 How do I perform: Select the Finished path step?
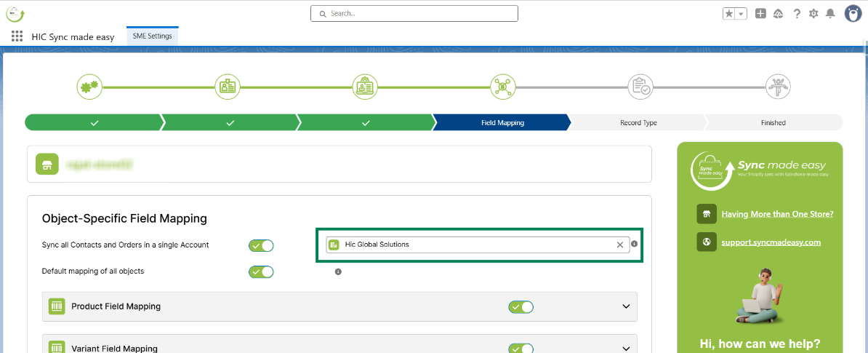pyautogui.click(x=774, y=122)
